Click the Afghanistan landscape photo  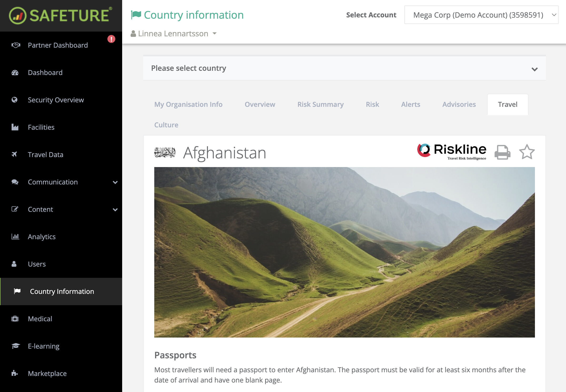pyautogui.click(x=344, y=252)
